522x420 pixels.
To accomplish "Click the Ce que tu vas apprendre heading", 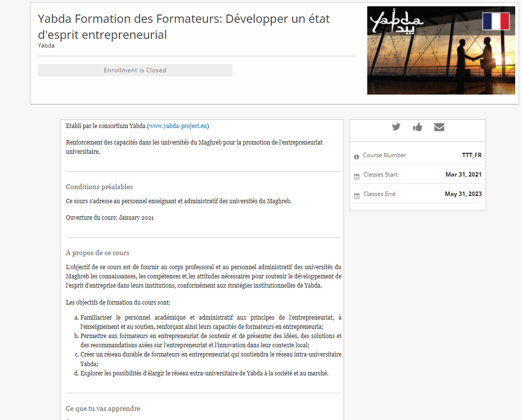I will pyautogui.click(x=103, y=408).
